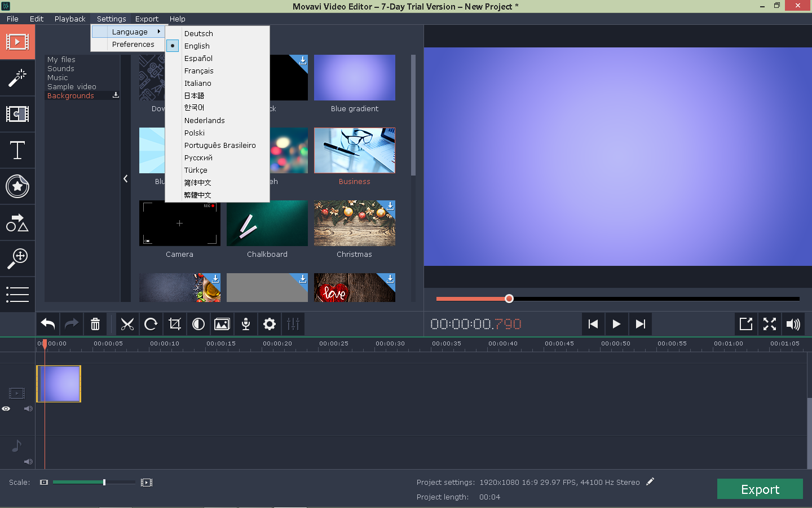Open the Filters magic wand tab
This screenshot has height=508, width=812.
(17, 78)
